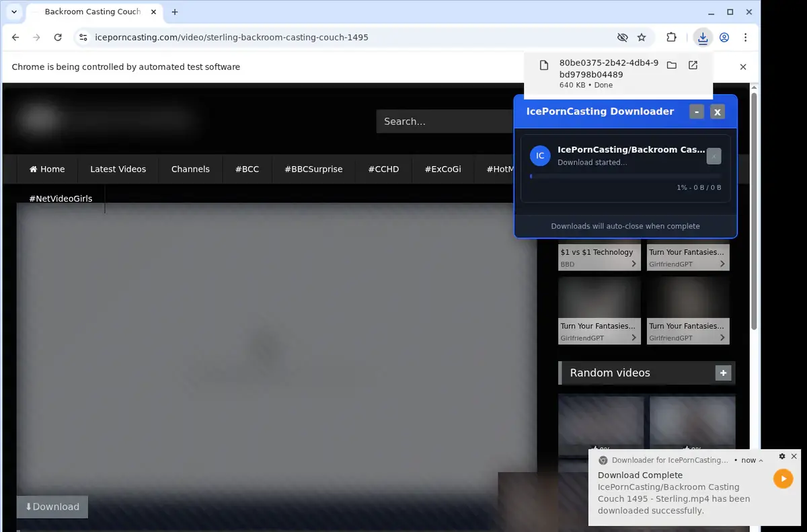Close the Download Complete notification
The height and width of the screenshot is (532, 807).
794,456
